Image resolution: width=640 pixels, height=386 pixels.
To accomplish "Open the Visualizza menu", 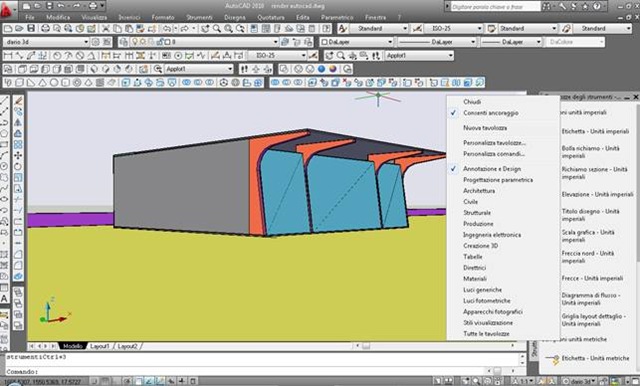I will coord(94,18).
